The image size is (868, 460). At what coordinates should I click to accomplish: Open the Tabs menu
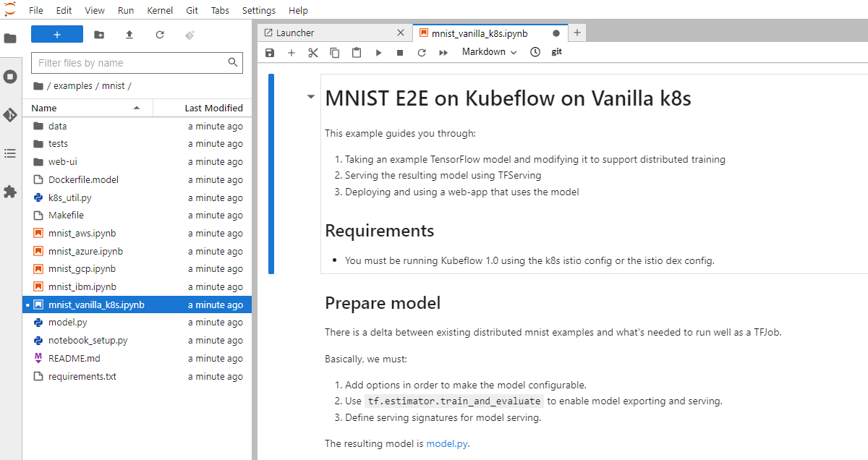(x=220, y=10)
